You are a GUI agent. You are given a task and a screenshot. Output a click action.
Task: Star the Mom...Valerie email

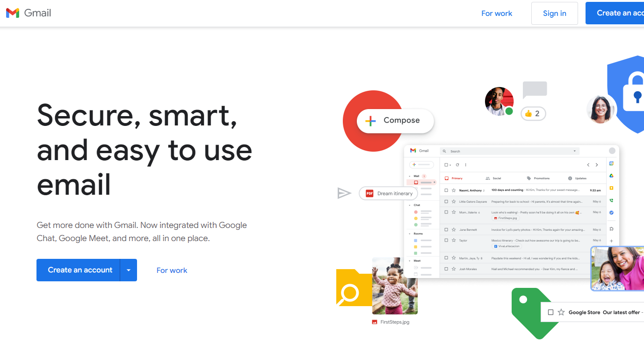[454, 212]
